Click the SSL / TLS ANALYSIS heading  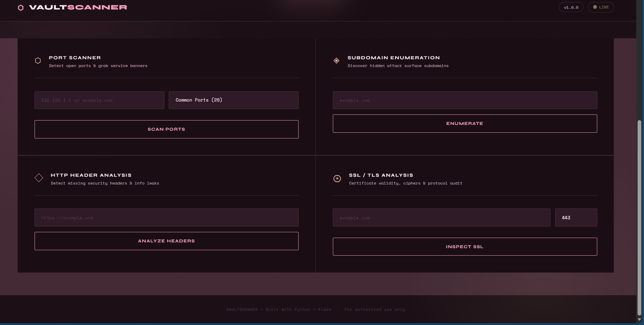381,175
